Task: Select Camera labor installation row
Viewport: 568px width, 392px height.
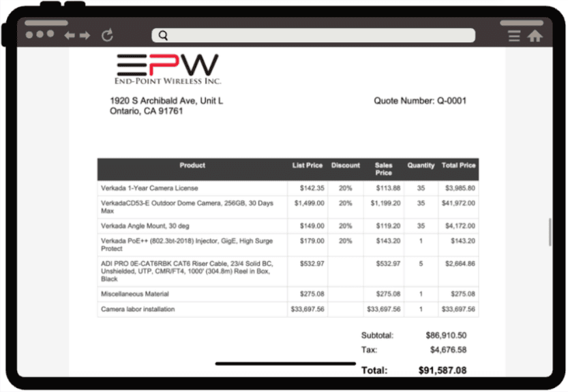Action: (288, 309)
